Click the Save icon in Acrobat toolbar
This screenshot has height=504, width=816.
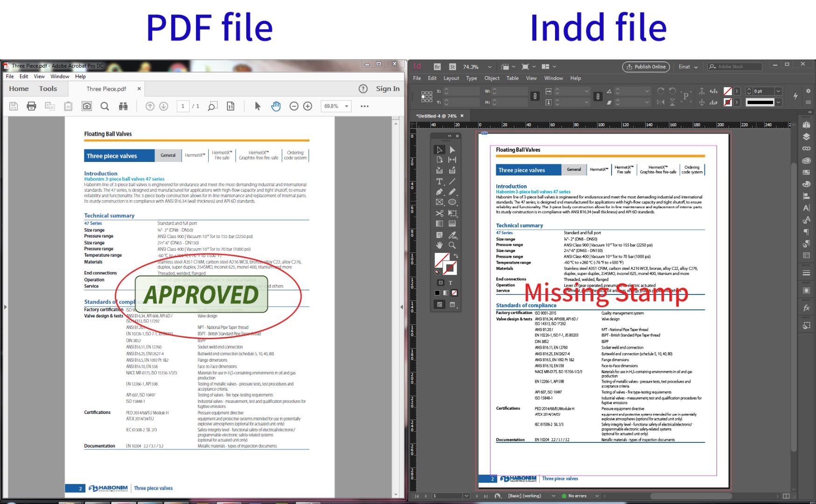(14, 106)
